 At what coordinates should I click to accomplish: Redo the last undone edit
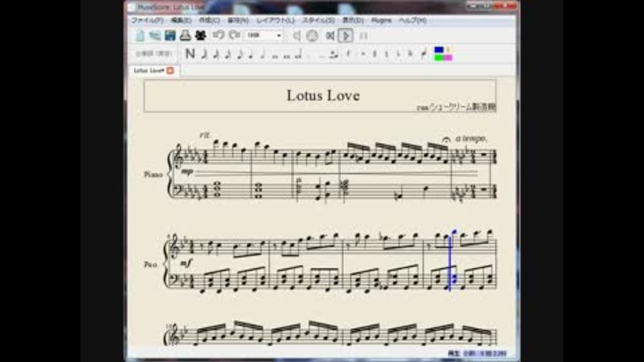235,36
